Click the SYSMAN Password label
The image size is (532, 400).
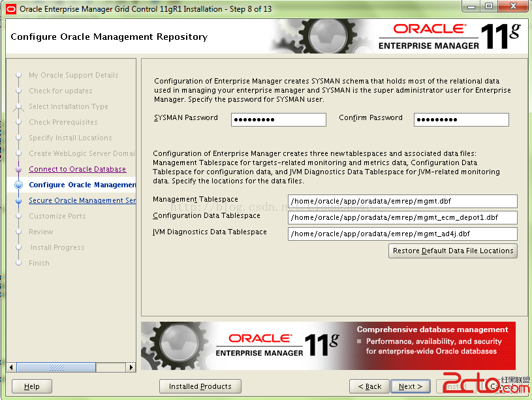pyautogui.click(x=186, y=117)
